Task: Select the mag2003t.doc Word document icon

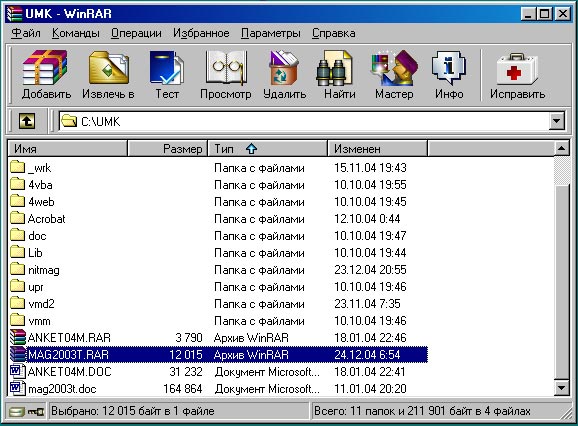Action: pos(17,388)
